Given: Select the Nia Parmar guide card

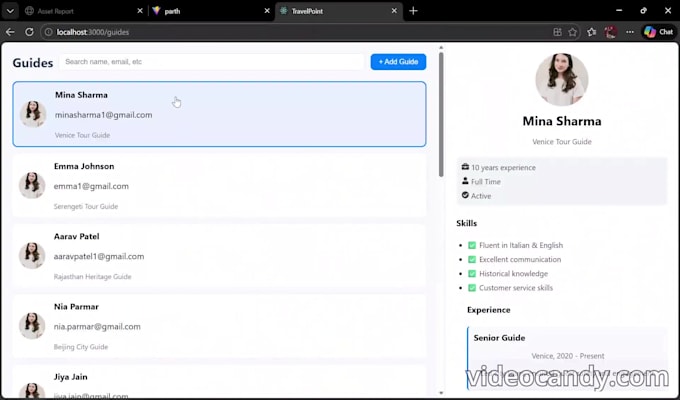Looking at the screenshot, I should click(x=219, y=326).
